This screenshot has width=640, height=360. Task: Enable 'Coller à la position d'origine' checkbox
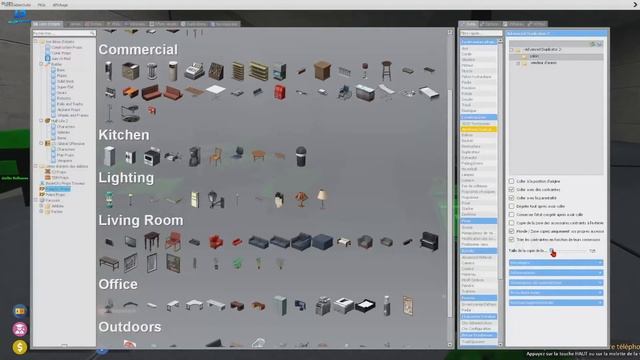click(x=511, y=181)
